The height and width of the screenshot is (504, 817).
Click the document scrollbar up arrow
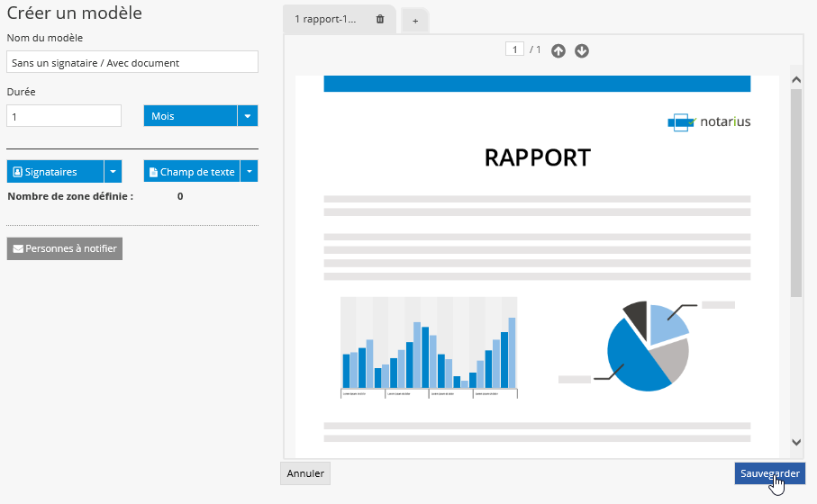[796, 80]
